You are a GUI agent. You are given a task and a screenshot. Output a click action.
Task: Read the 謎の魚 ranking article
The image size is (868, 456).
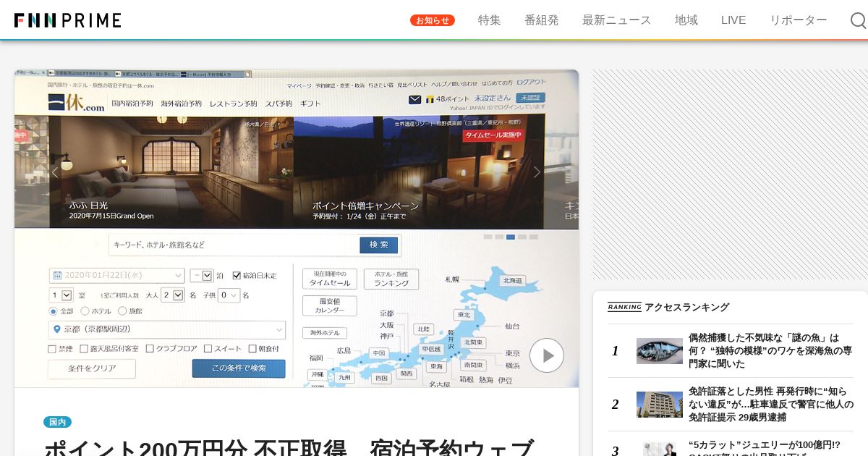tap(770, 351)
